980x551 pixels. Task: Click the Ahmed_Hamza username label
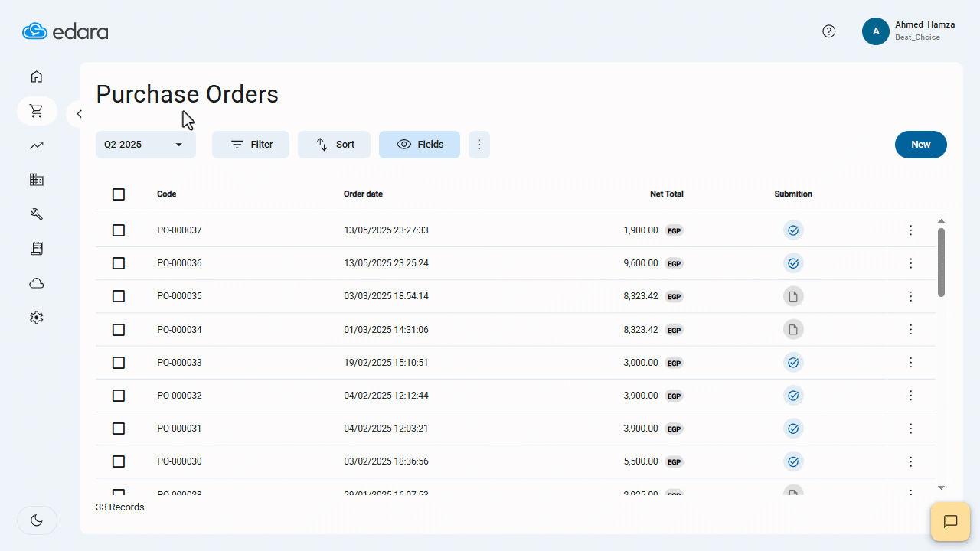(925, 24)
